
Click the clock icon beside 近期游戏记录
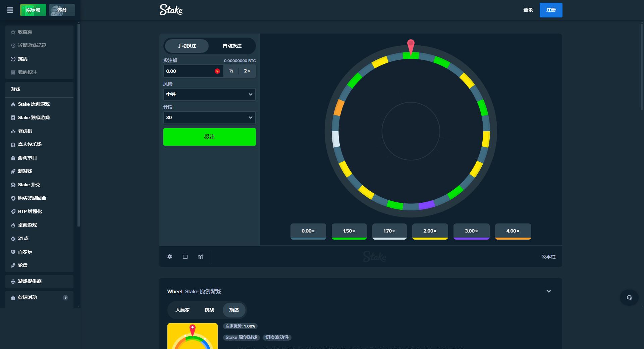coord(13,46)
